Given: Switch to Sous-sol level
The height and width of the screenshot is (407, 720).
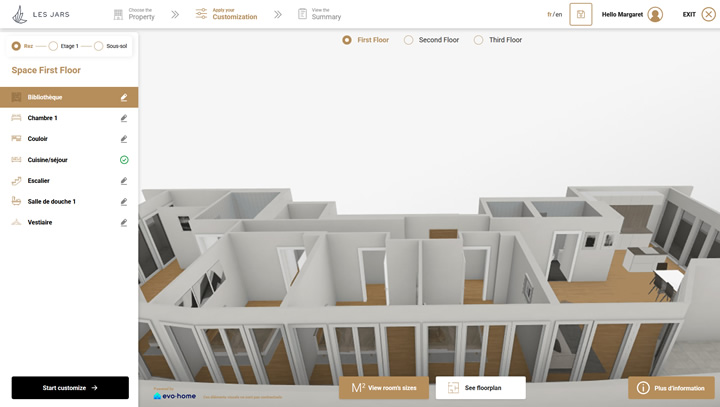Looking at the screenshot, I should click(x=99, y=46).
